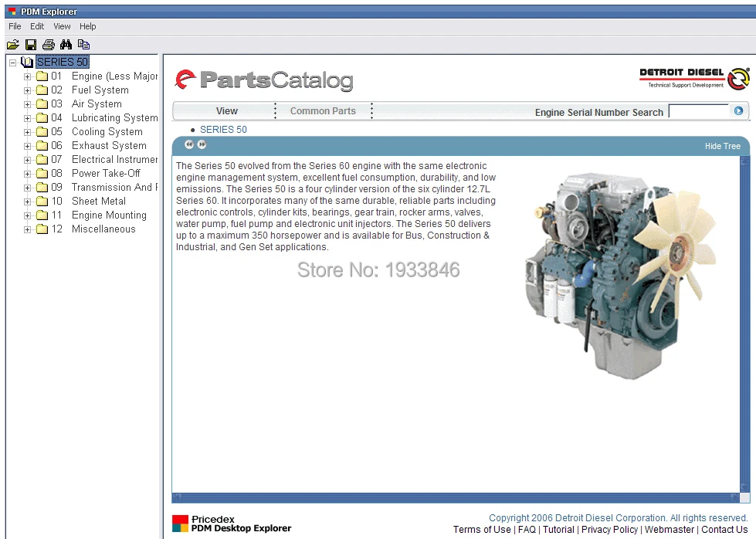Image resolution: width=756 pixels, height=539 pixels.
Task: Click the Hide Tree link
Action: pyautogui.click(x=722, y=146)
